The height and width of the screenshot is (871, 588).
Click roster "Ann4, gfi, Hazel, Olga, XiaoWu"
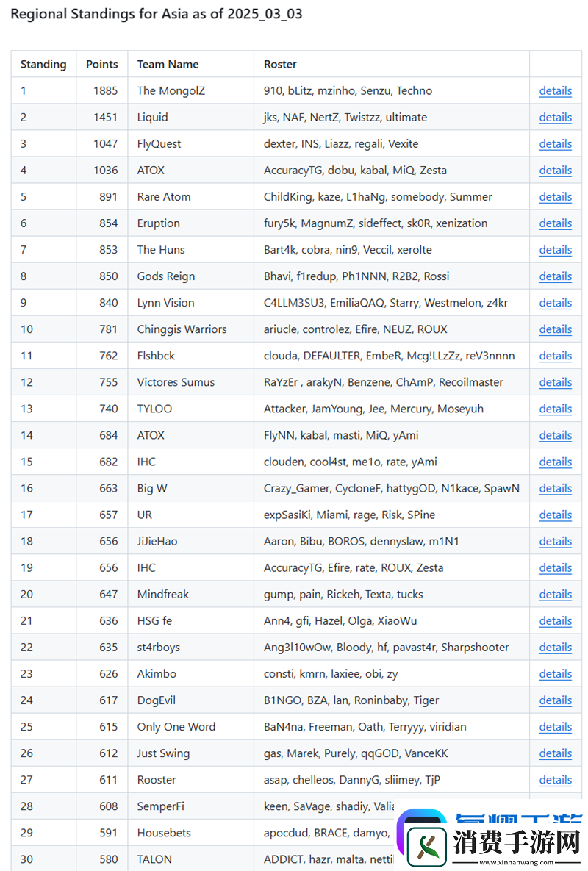click(340, 621)
